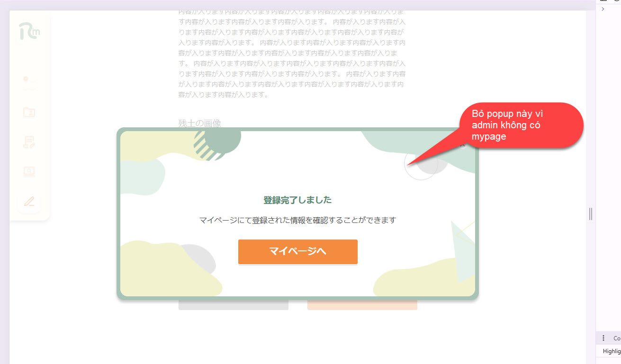Open the laptop search sidebar icon
This screenshot has width=621, height=364.
coord(29,171)
